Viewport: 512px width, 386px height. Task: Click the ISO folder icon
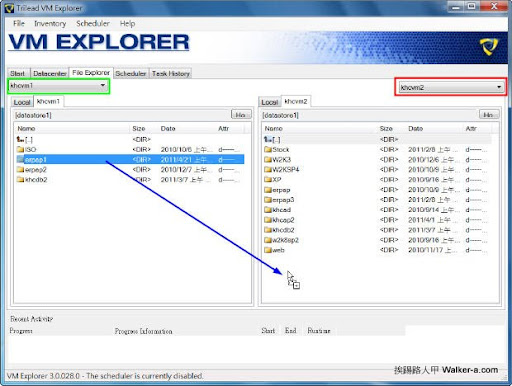[x=21, y=149]
